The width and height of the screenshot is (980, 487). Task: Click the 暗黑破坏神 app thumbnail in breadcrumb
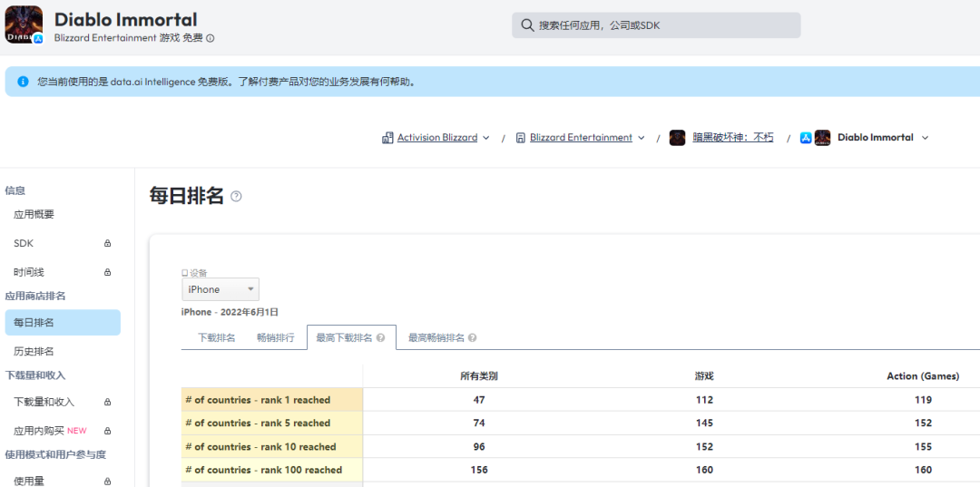[x=678, y=137]
